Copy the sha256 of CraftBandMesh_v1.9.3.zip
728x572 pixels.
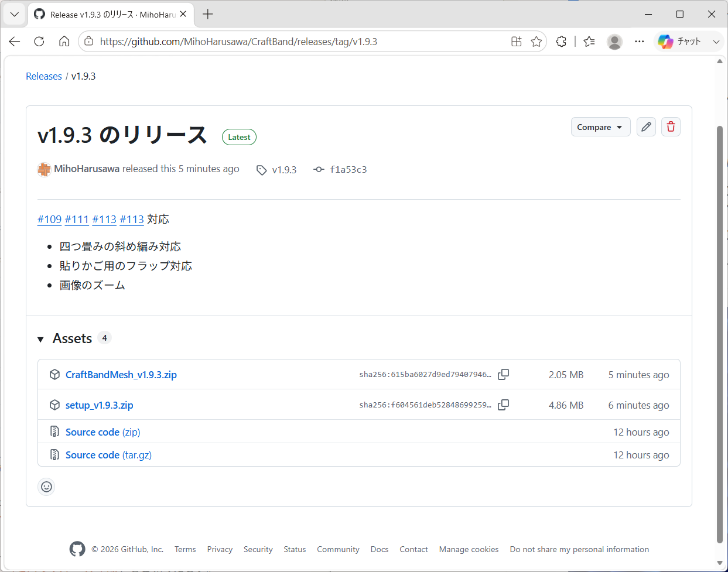tap(503, 374)
